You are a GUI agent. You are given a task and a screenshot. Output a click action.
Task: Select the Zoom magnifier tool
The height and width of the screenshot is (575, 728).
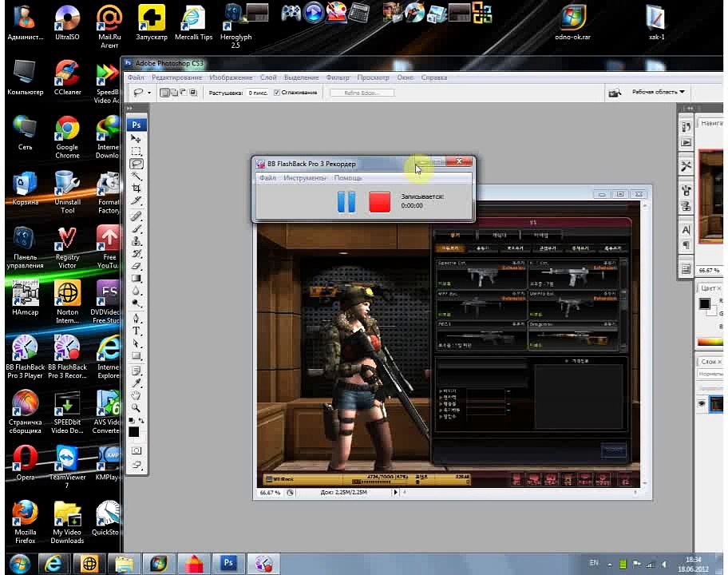136,407
